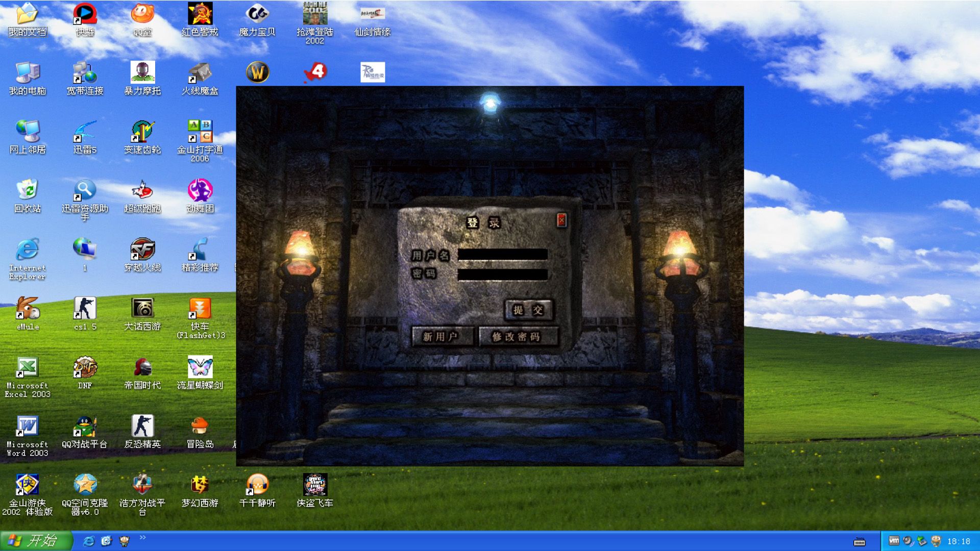Screen dimensions: 980x551
Task: Select the 超级跑跑 game icon
Action: (142, 196)
